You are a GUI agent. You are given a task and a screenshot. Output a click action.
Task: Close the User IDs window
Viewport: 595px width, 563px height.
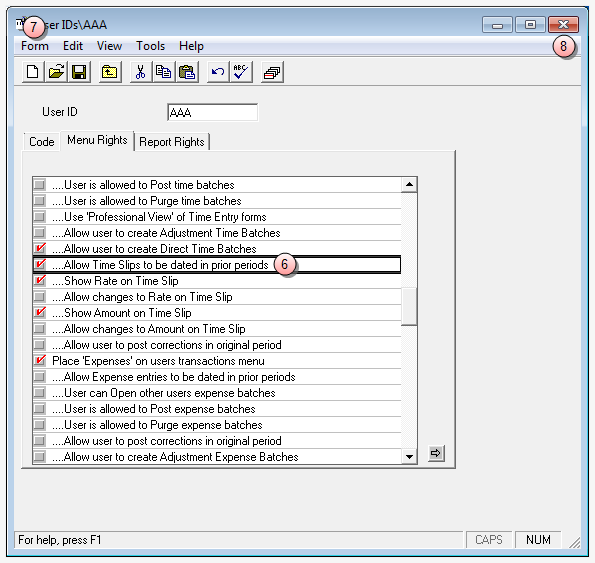tap(564, 25)
